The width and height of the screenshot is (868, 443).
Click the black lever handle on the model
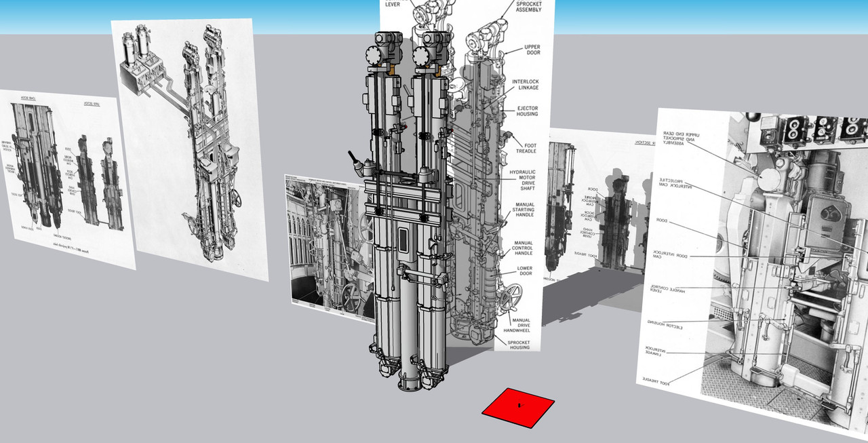pos(355,158)
